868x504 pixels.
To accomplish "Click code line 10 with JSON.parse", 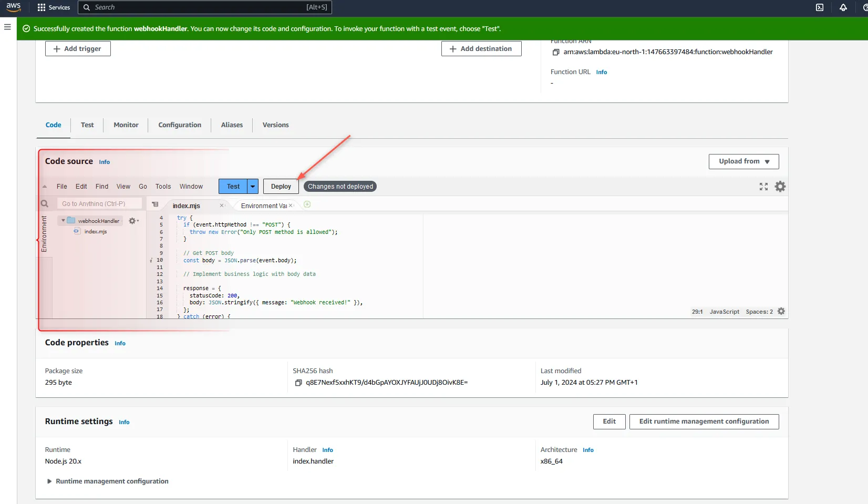I will tap(240, 260).
